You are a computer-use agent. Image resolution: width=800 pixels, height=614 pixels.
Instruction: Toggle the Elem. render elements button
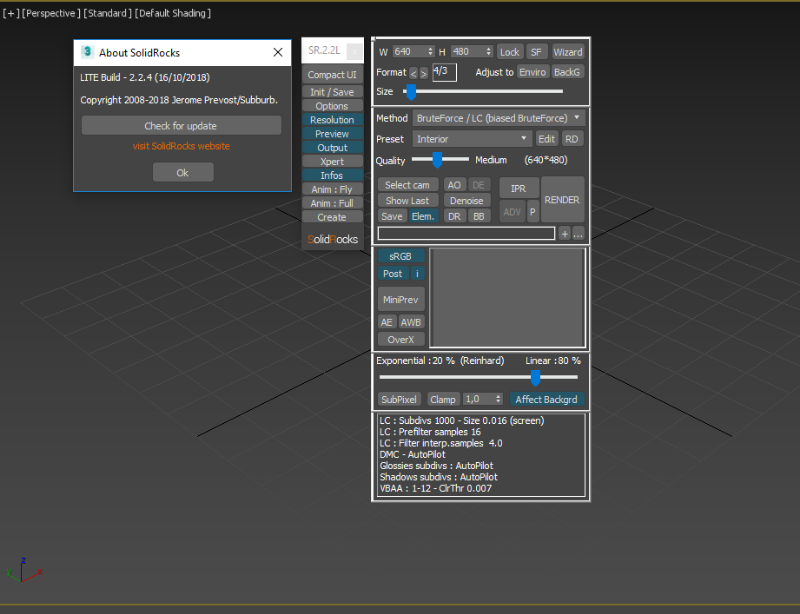pos(423,216)
